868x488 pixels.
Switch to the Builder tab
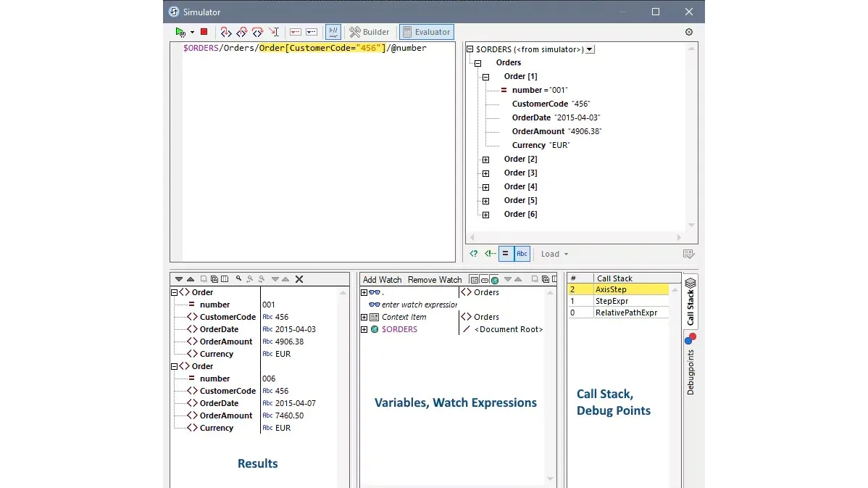click(x=370, y=31)
